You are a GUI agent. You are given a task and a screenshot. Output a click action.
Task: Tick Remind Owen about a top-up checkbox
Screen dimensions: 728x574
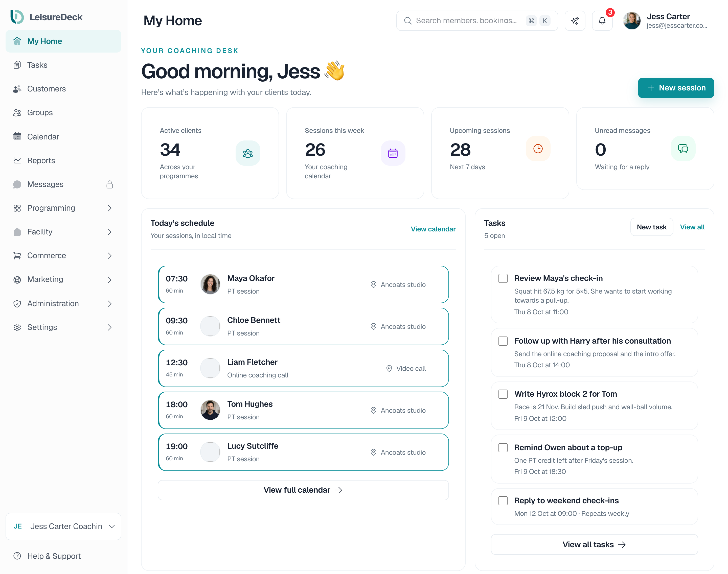[503, 447]
